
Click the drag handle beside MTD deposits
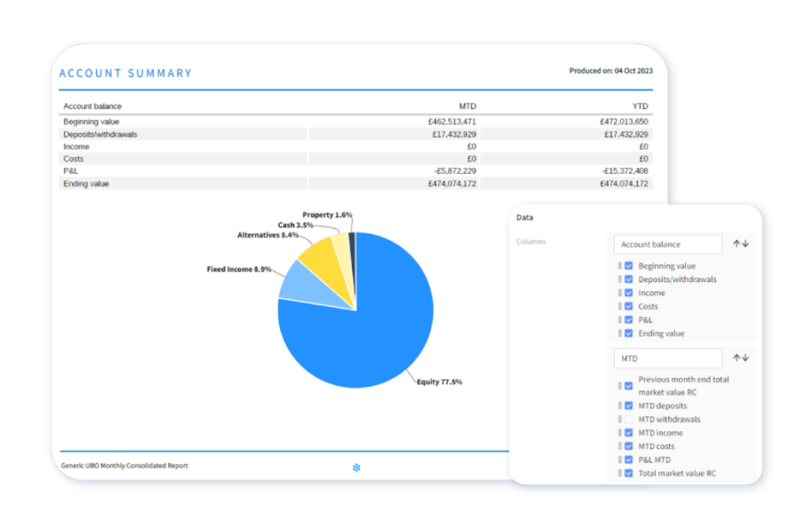pos(619,405)
